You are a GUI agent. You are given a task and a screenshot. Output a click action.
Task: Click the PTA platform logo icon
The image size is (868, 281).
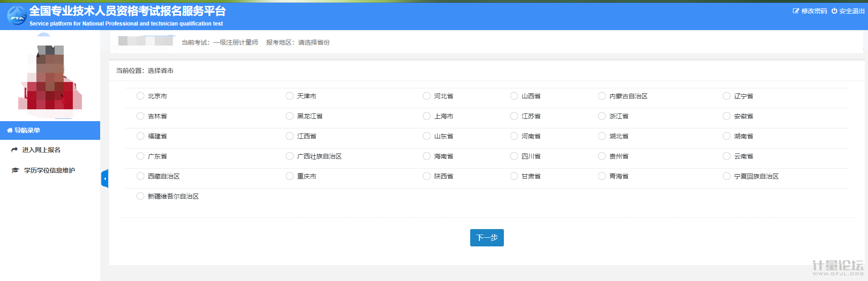(x=17, y=15)
